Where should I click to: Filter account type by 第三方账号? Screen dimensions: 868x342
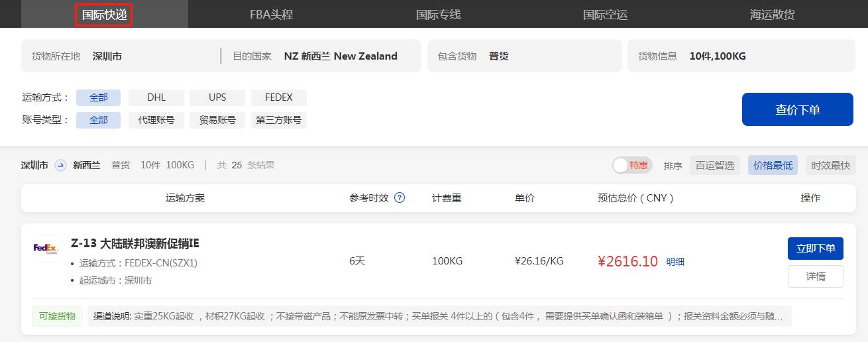coord(279,120)
